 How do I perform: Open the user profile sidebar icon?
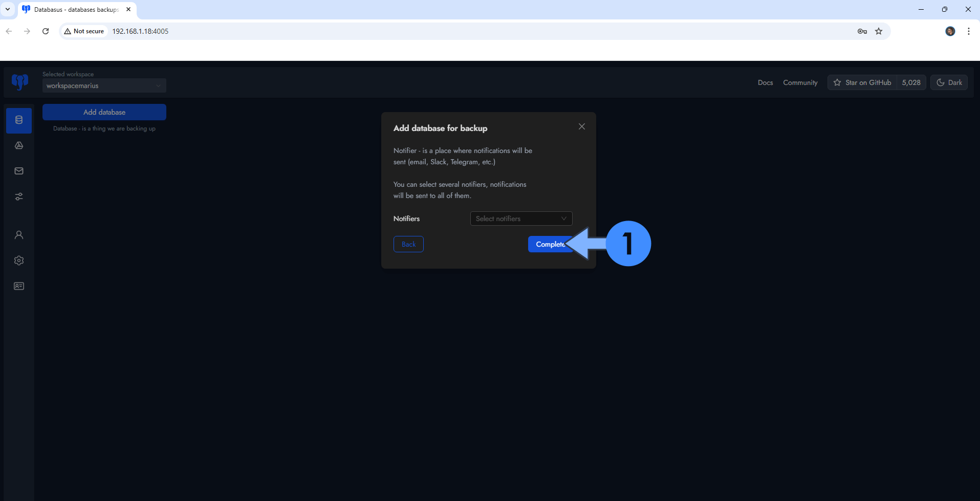(19, 235)
